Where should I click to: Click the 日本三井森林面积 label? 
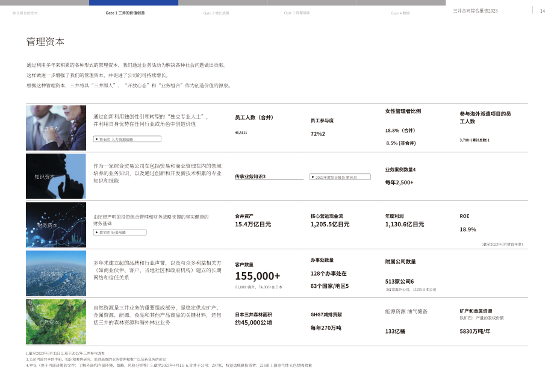tap(254, 314)
